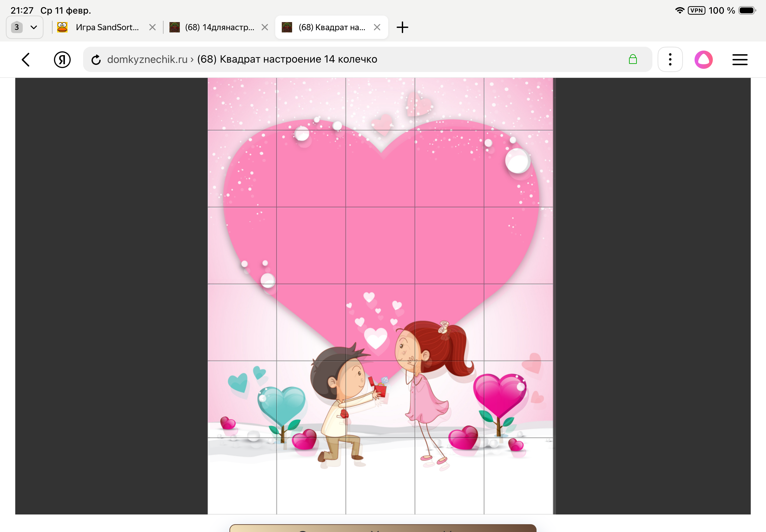Open the three-dot page options menu
This screenshot has width=766, height=532.
(670, 60)
